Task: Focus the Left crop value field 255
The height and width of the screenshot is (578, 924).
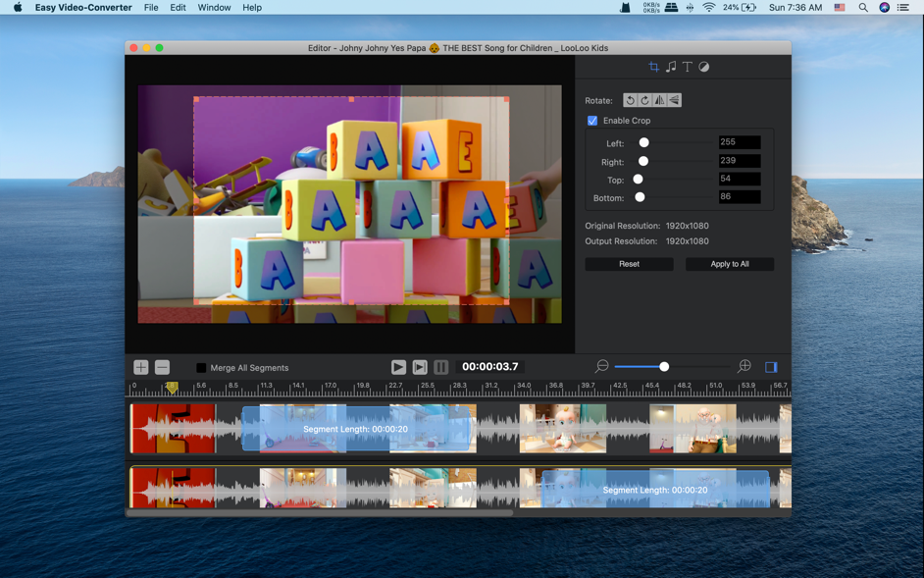Action: tap(740, 142)
